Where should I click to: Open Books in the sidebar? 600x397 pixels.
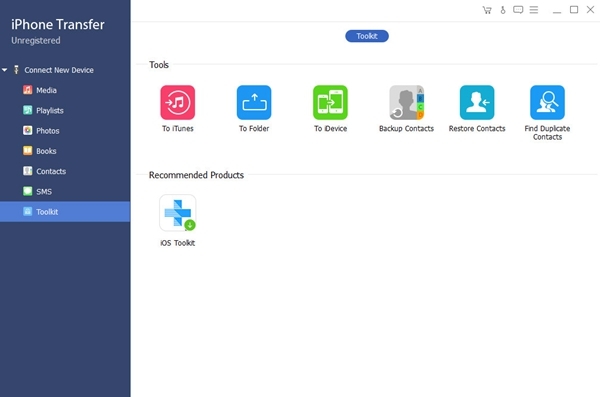(x=65, y=151)
